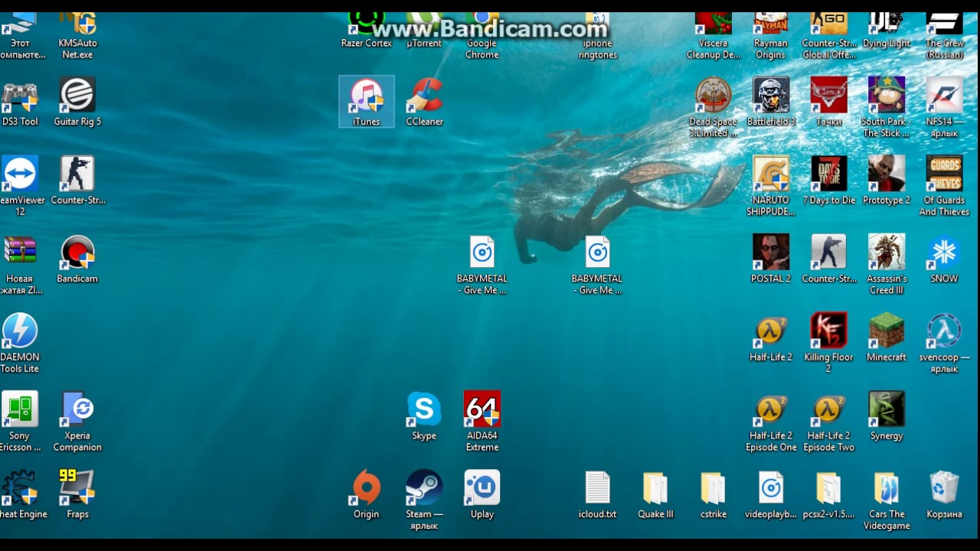Launch Half-Life 2 Episode Two

828,409
